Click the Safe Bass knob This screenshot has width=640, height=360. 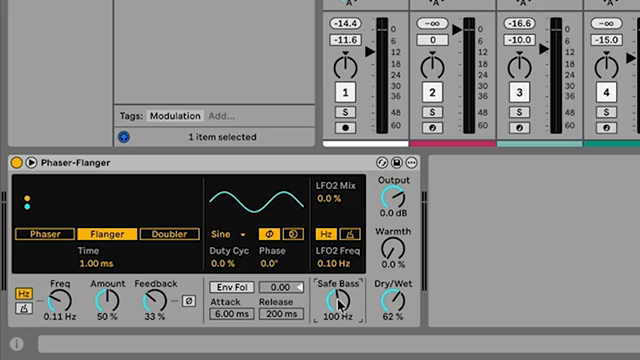338,301
